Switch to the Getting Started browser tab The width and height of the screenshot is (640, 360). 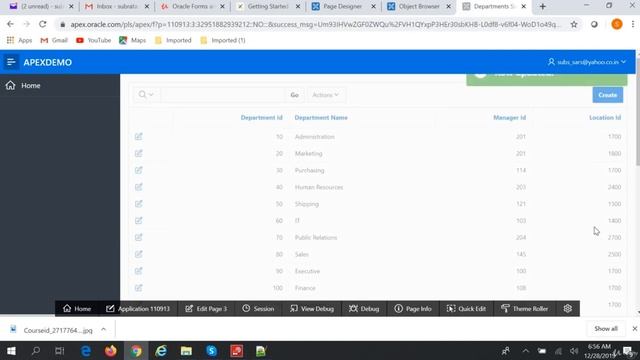point(268,6)
